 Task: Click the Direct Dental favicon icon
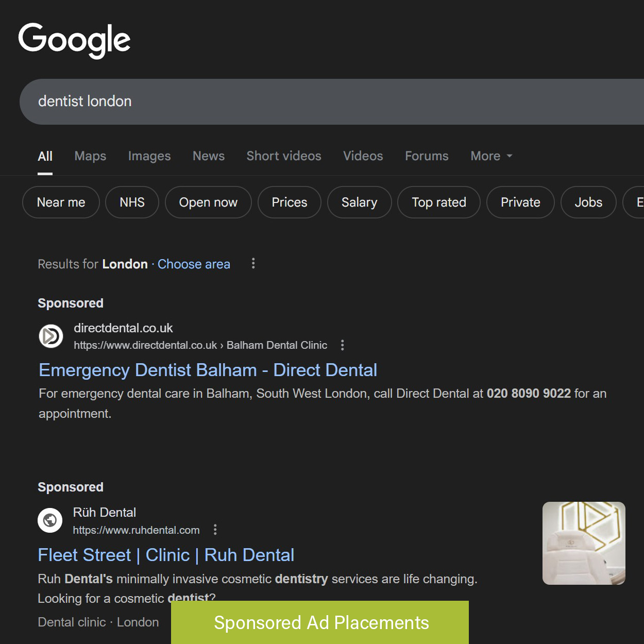[50, 336]
